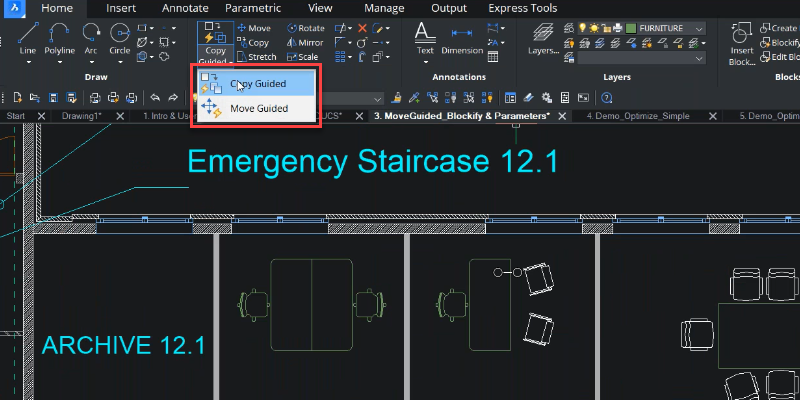
Task: Click the Move tool in ribbon
Action: tap(254, 28)
